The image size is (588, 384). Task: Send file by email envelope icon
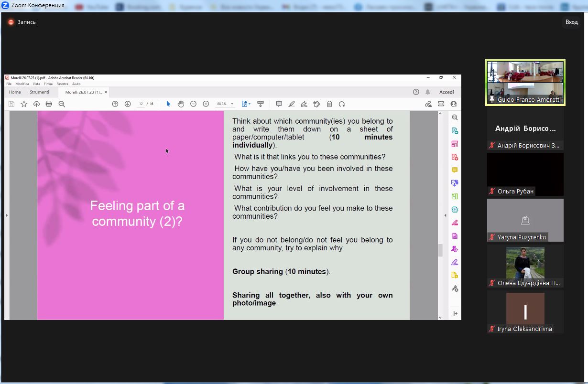(x=441, y=104)
